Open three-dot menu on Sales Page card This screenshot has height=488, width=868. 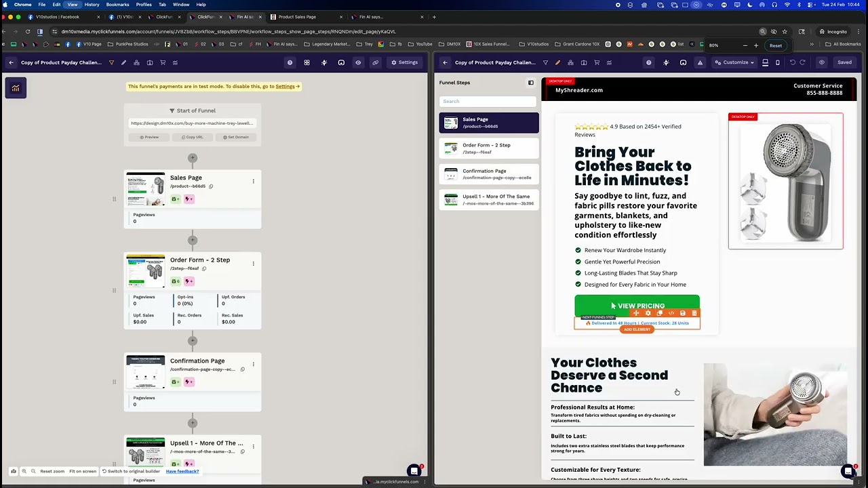(253, 181)
